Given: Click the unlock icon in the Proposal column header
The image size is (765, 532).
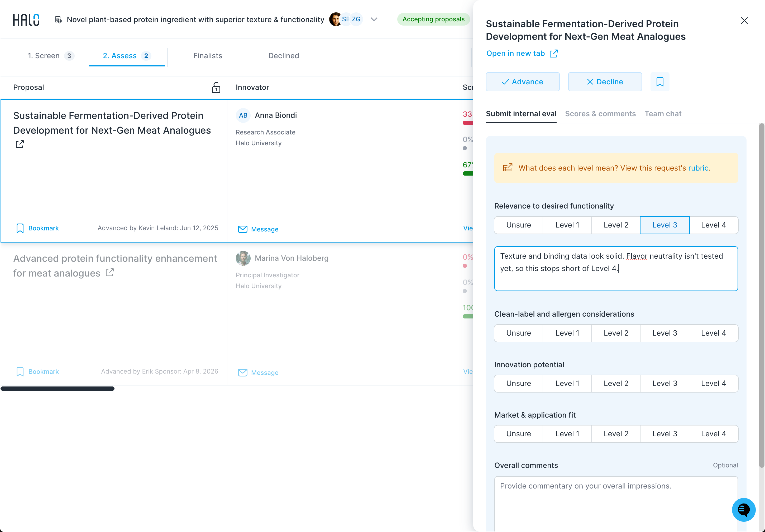Looking at the screenshot, I should (x=216, y=87).
